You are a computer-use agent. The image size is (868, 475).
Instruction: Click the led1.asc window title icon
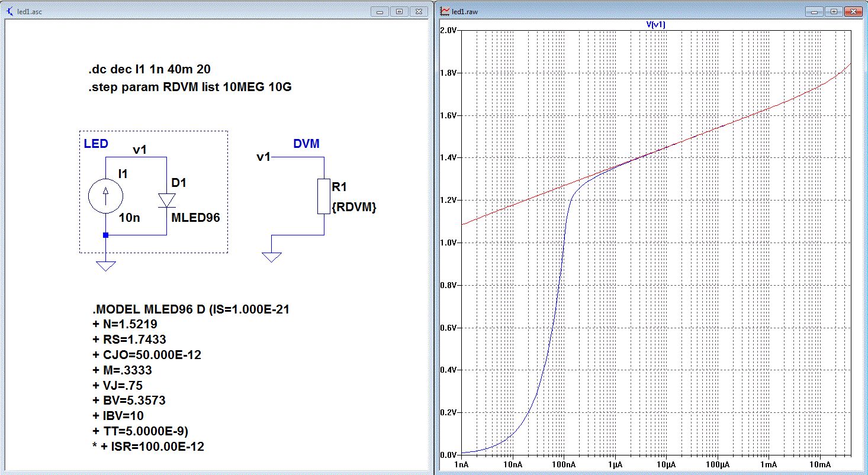pyautogui.click(x=9, y=11)
